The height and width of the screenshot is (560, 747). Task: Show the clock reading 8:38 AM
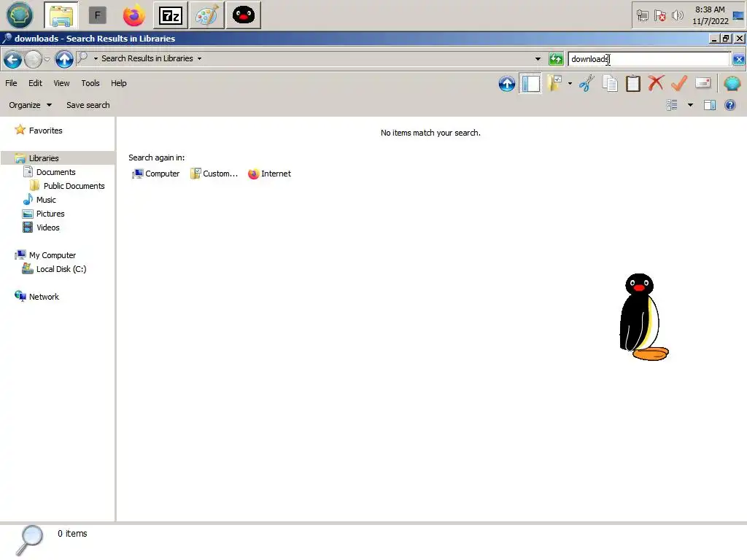(x=710, y=9)
